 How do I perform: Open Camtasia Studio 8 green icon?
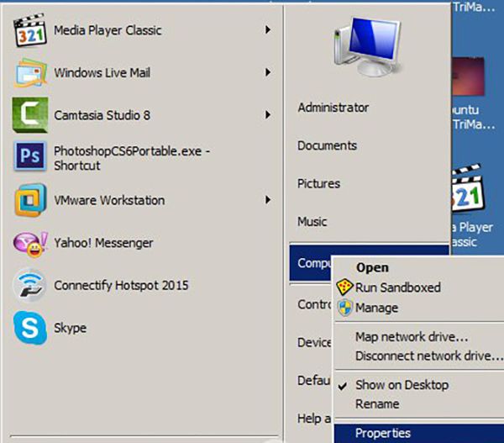30,115
